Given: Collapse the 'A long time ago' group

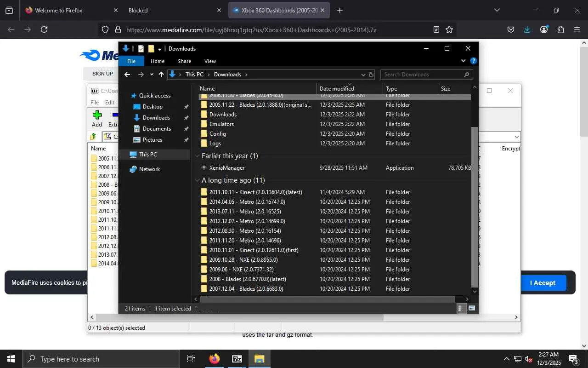Looking at the screenshot, I should click(197, 180).
